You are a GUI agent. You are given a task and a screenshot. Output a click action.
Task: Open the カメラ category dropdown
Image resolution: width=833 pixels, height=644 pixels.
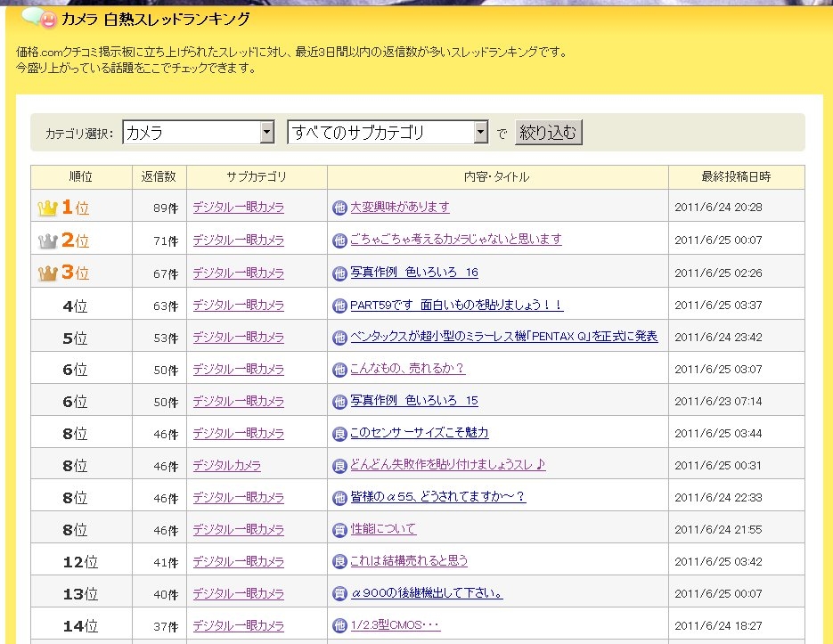pos(266,133)
